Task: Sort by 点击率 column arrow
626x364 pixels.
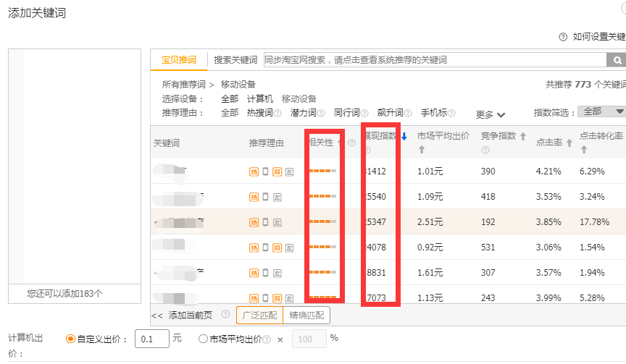Action: pyautogui.click(x=569, y=143)
